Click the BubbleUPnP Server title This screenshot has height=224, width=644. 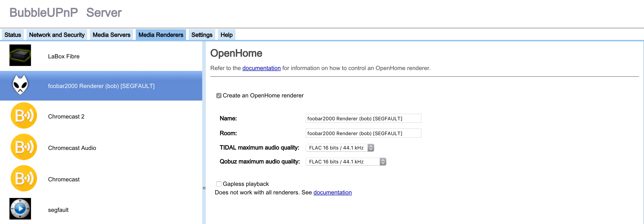click(65, 13)
